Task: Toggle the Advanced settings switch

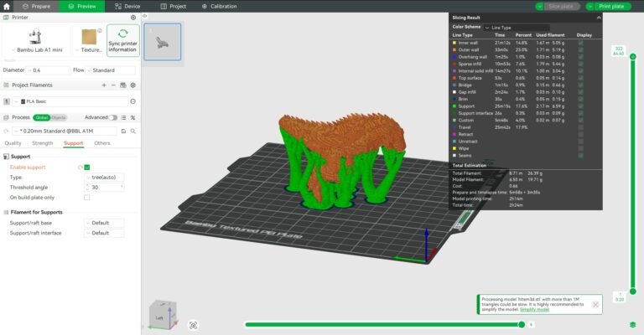Action: [x=115, y=118]
